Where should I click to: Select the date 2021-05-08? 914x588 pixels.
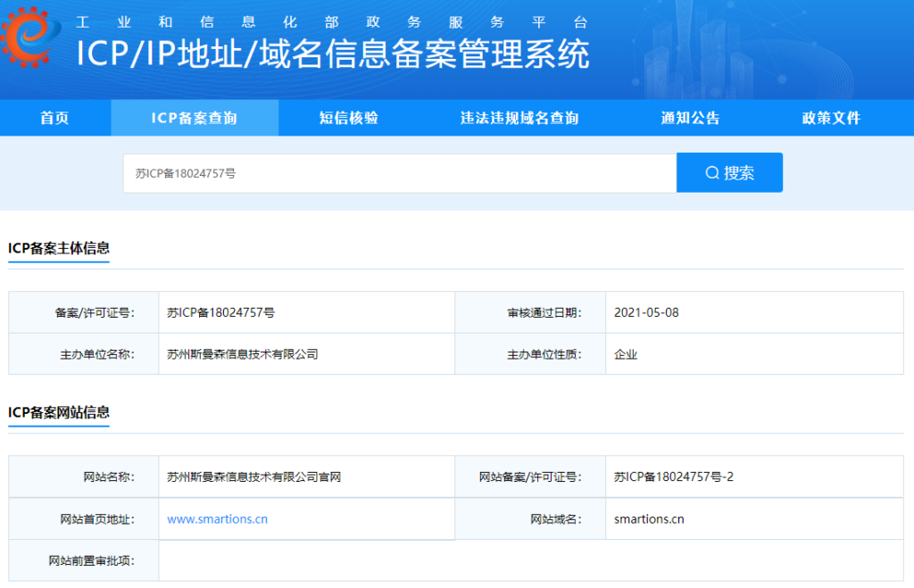tap(646, 313)
